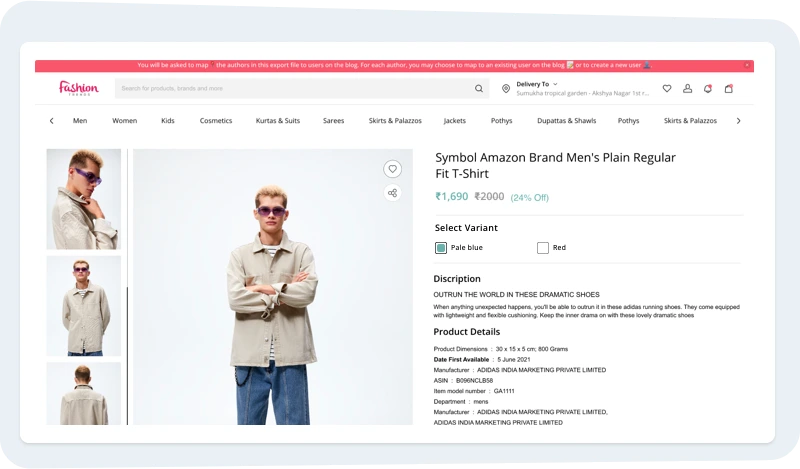Dismiss the pink notification banner
The height and width of the screenshot is (469, 800).
(x=747, y=65)
